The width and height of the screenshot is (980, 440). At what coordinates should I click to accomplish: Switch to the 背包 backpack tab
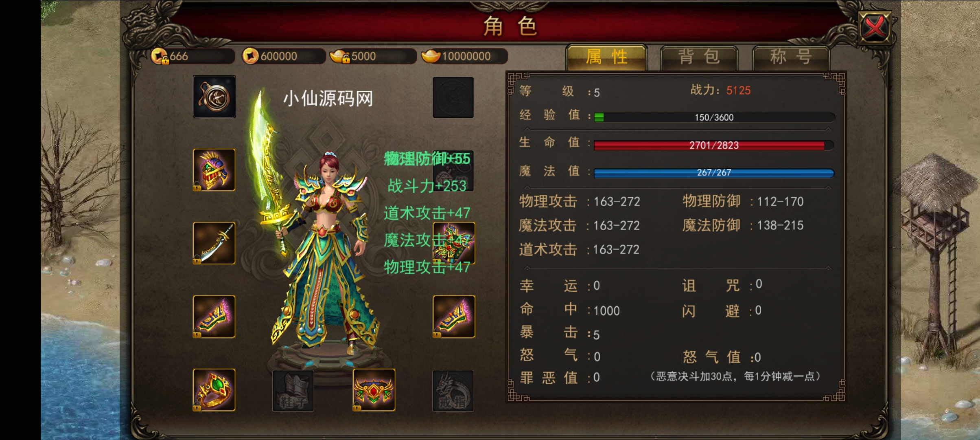tap(699, 57)
